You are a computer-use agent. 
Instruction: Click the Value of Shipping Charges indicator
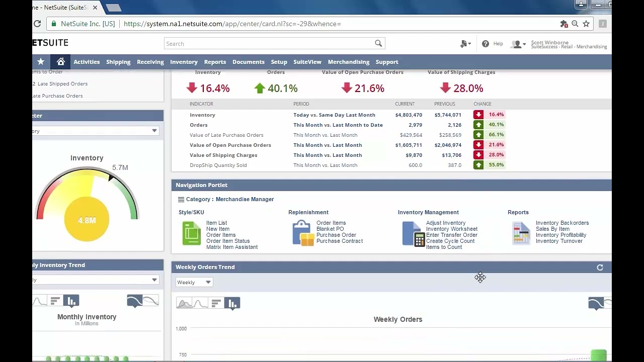[223, 155]
